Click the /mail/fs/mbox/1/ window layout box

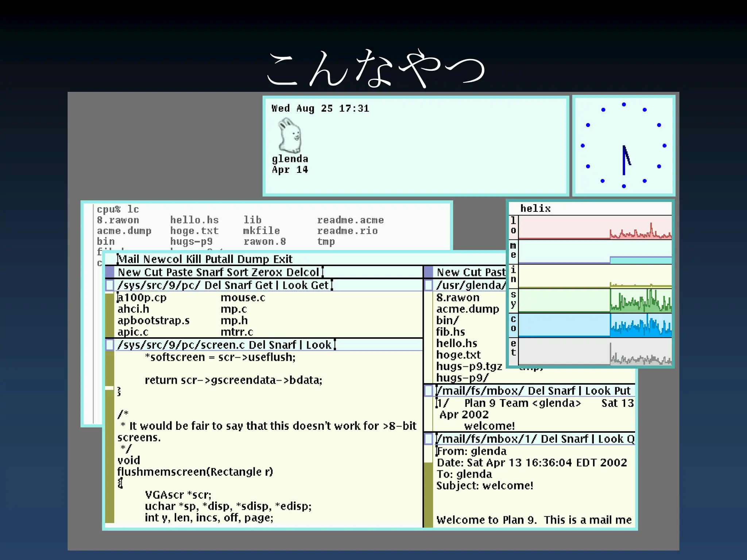(429, 439)
